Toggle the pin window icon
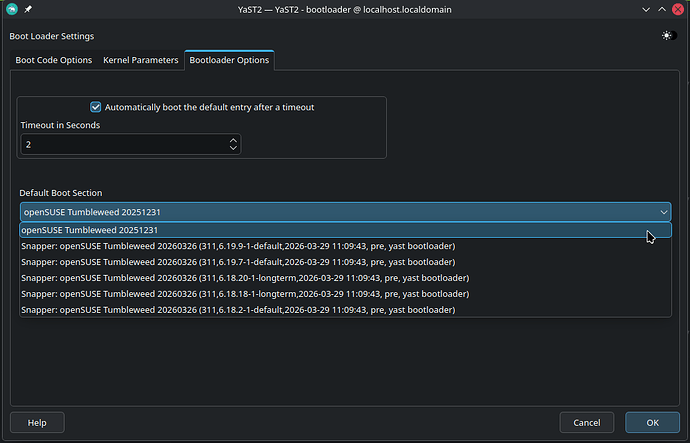The image size is (690, 443). coord(28,9)
